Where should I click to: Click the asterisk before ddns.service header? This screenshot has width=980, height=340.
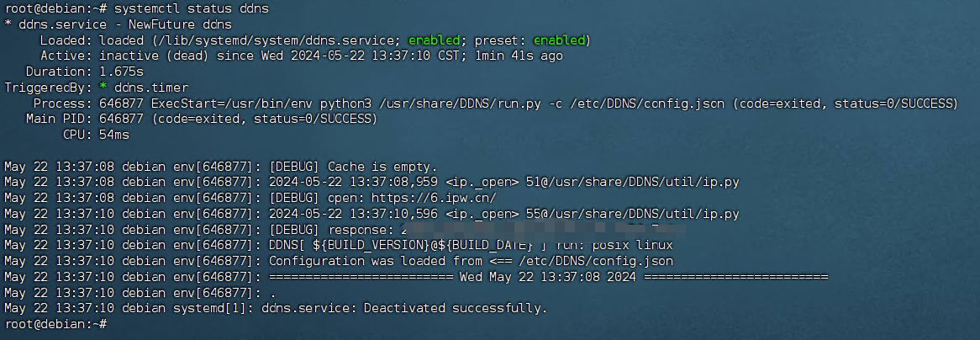click(x=8, y=25)
